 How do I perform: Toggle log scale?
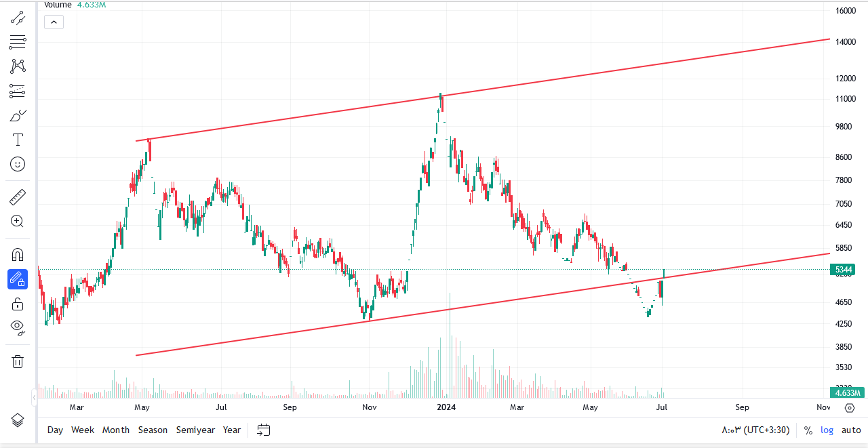pos(827,430)
